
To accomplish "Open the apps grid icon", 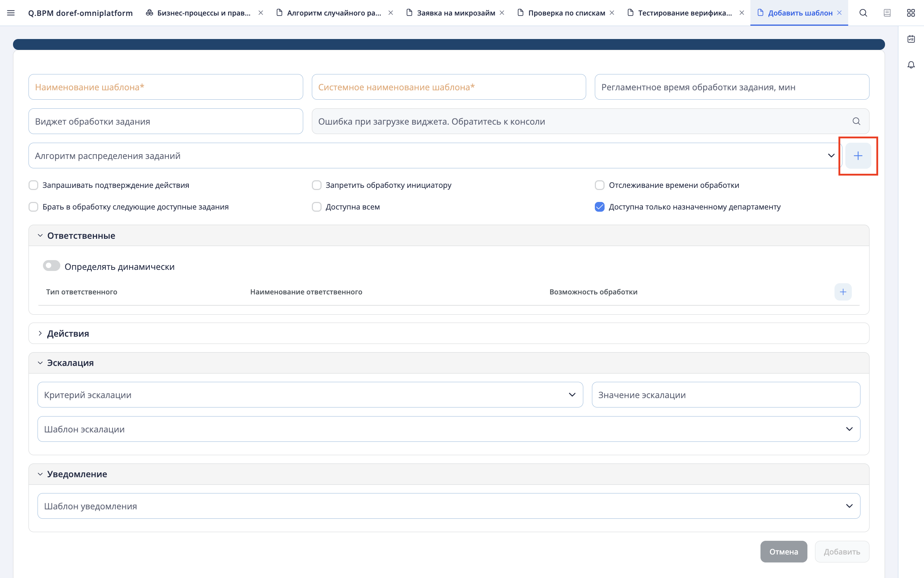I will tap(911, 13).
